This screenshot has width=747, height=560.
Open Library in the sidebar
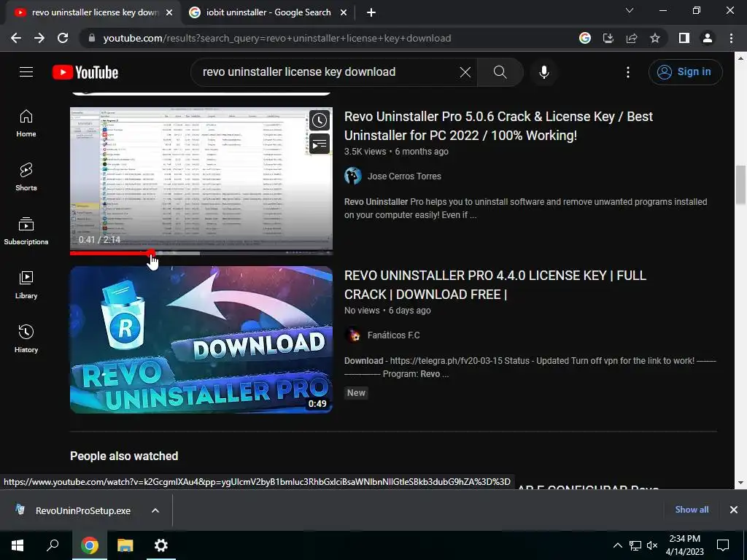point(26,285)
